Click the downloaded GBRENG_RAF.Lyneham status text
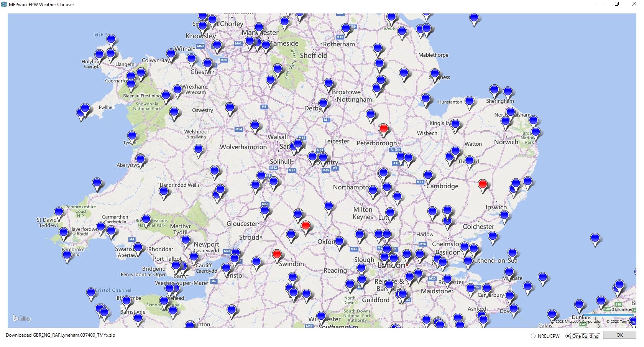 coord(60,335)
